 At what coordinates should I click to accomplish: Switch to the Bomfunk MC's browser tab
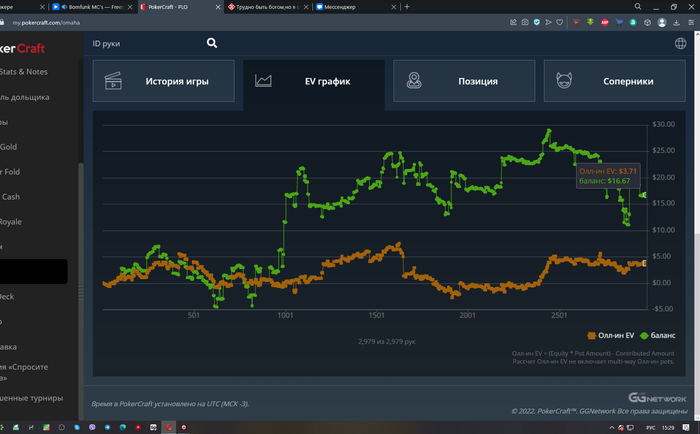pos(92,7)
